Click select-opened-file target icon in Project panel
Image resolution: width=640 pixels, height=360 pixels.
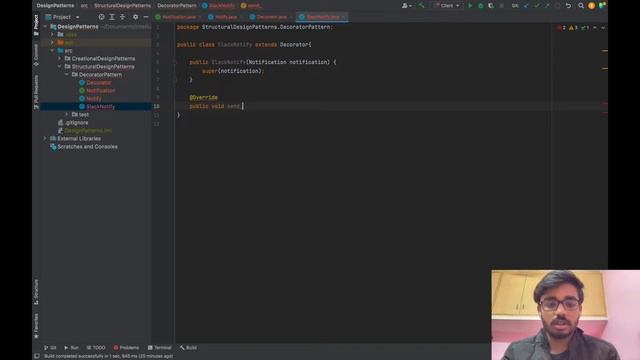click(x=102, y=17)
